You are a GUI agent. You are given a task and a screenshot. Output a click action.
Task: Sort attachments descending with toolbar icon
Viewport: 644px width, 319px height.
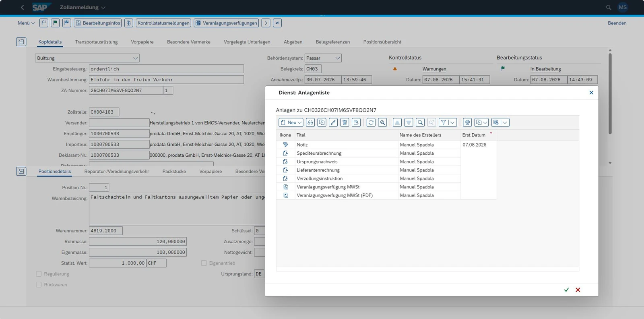coord(409,122)
